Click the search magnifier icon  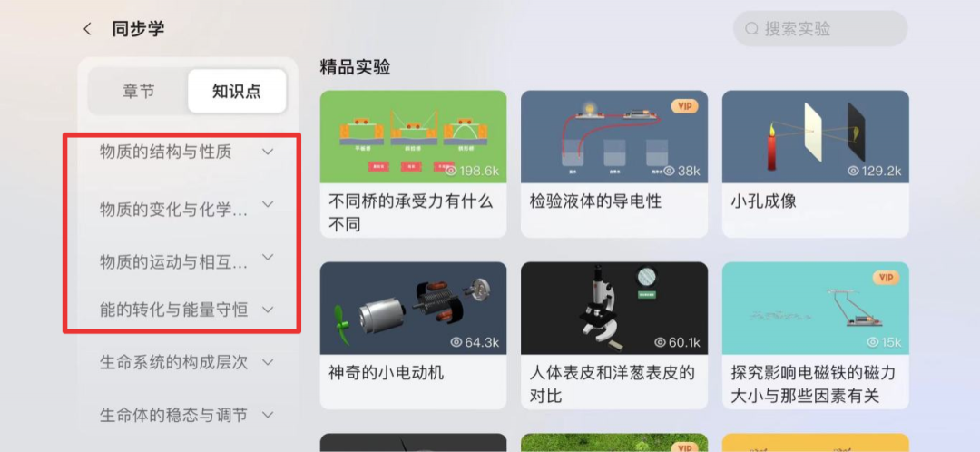click(x=752, y=29)
